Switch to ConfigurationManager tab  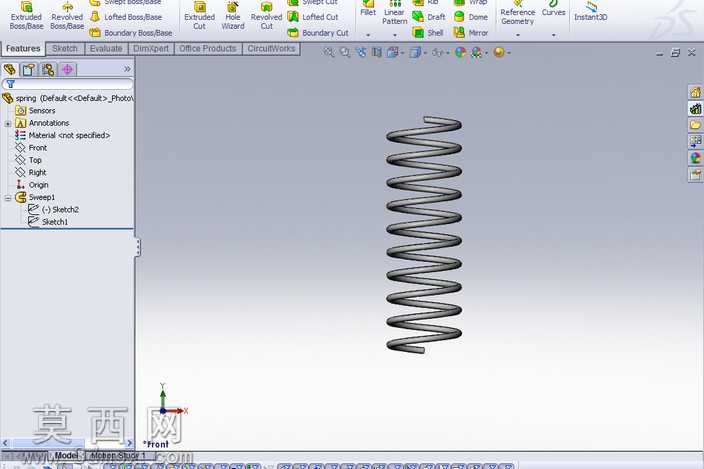pos(48,70)
